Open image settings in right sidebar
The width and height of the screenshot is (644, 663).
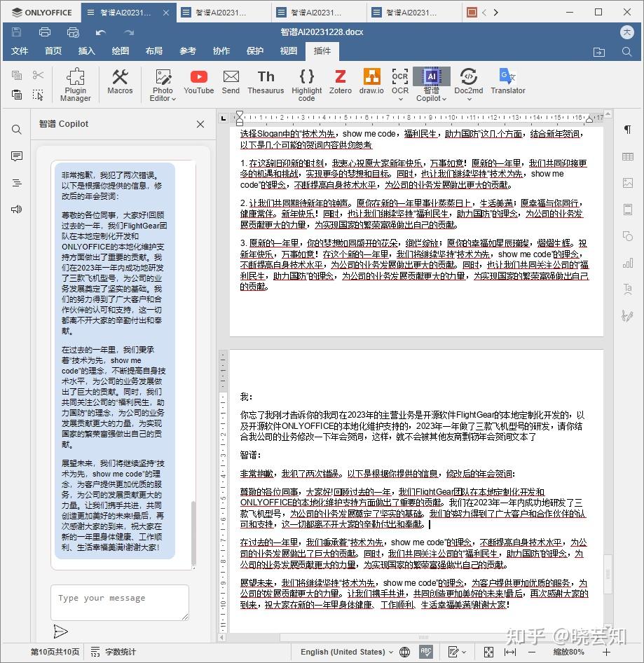point(628,183)
